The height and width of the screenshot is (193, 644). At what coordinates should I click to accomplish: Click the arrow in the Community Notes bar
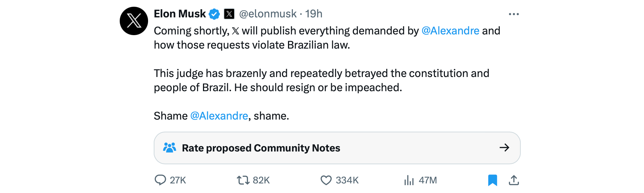pos(504,148)
